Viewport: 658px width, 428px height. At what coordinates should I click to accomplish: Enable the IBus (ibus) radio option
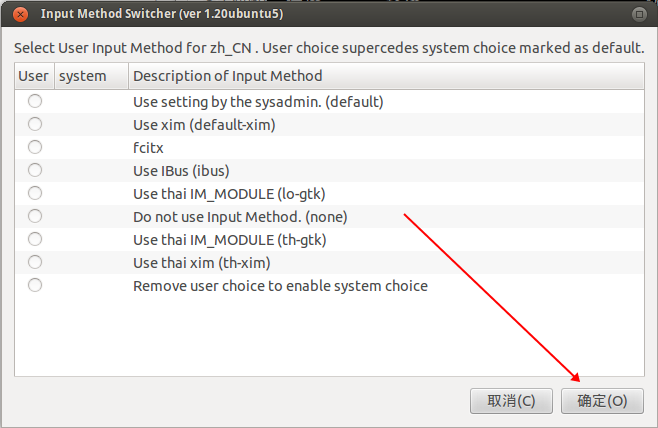(35, 170)
